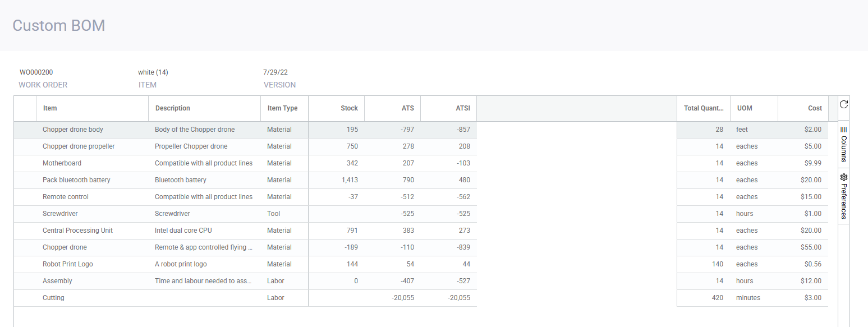Click the ATSI column header
Image resolution: width=868 pixels, height=327 pixels.
pos(462,108)
